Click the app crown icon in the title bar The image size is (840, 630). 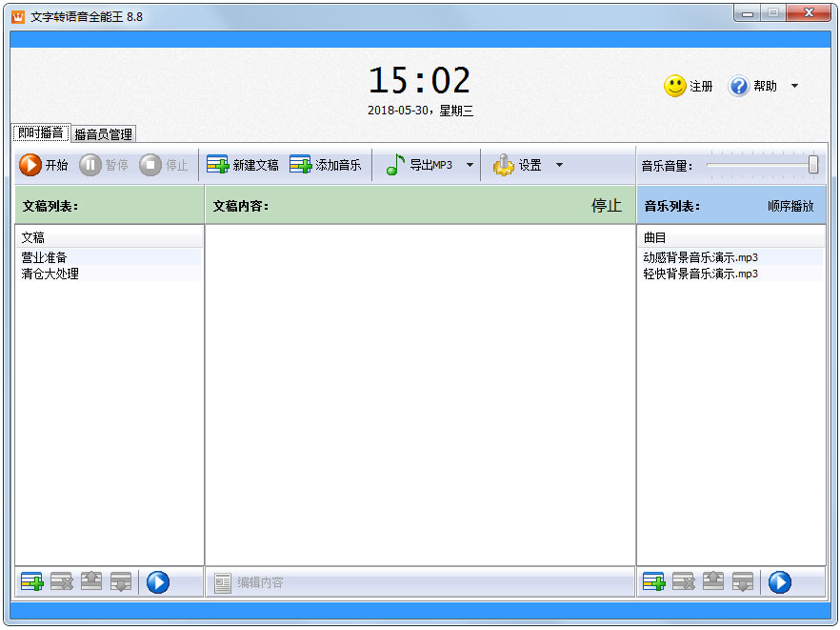pyautogui.click(x=18, y=17)
